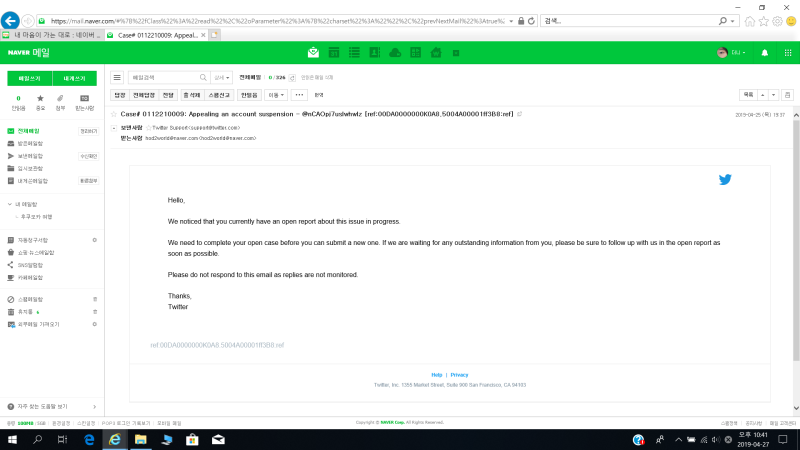The width and height of the screenshot is (800, 450).
Task: Open 전체메일 folder in sidebar
Action: tap(29, 131)
